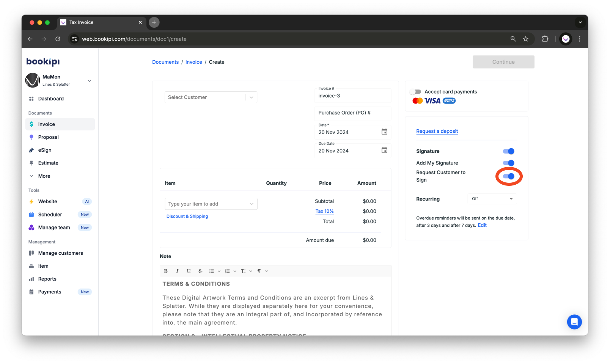Image resolution: width=610 pixels, height=364 pixels.
Task: Open the due date calendar picker
Action: (x=384, y=150)
